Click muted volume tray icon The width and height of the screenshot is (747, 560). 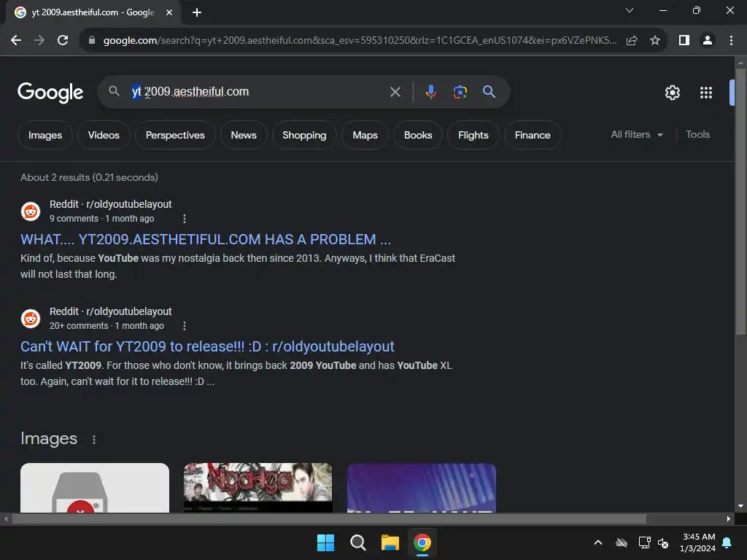[663, 542]
